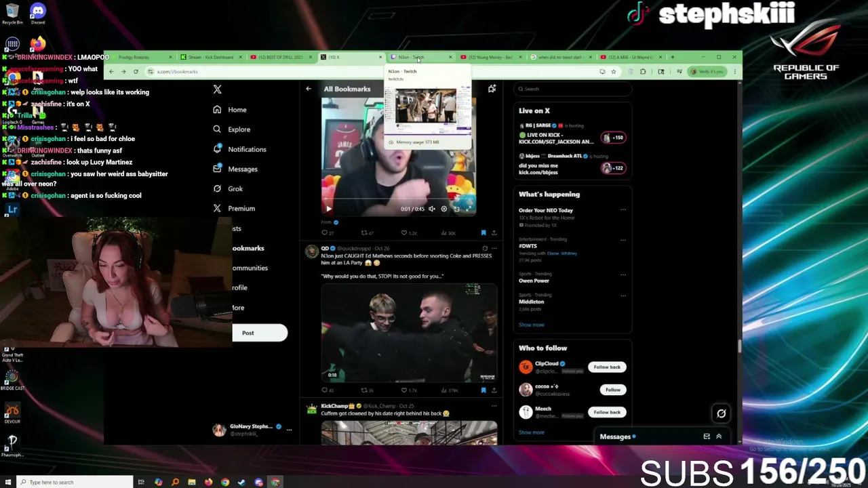
Task: Open more options for Order Your NEO Today
Action: [623, 210]
